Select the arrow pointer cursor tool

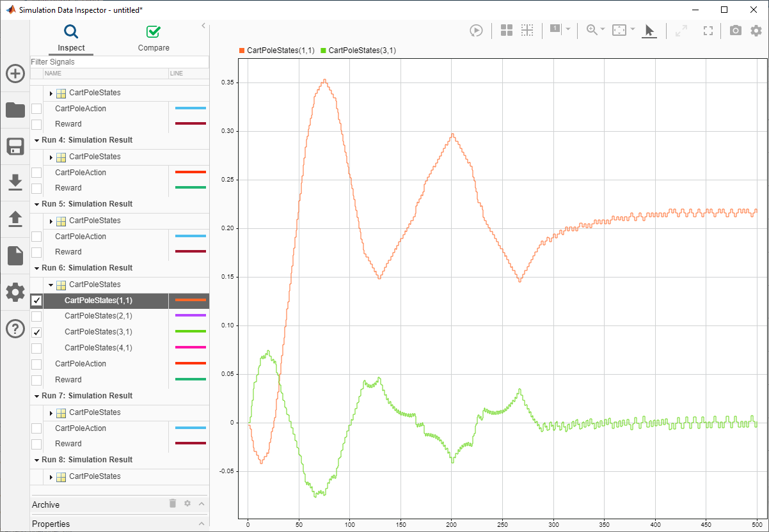pos(649,29)
